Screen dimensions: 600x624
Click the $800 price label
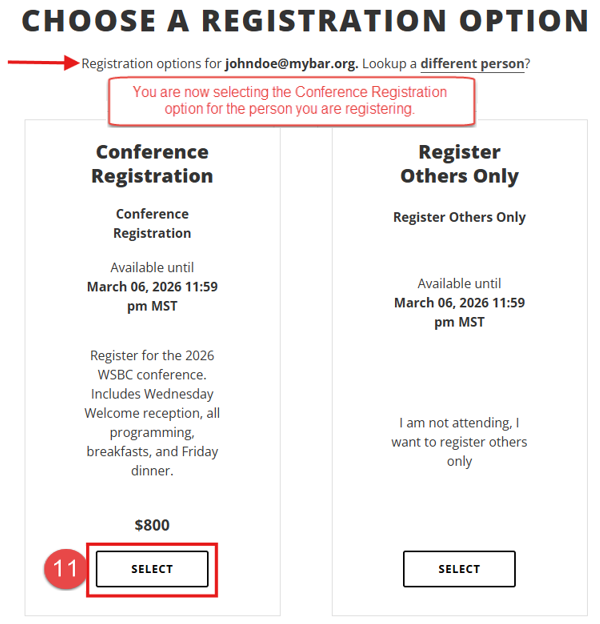[x=152, y=525]
